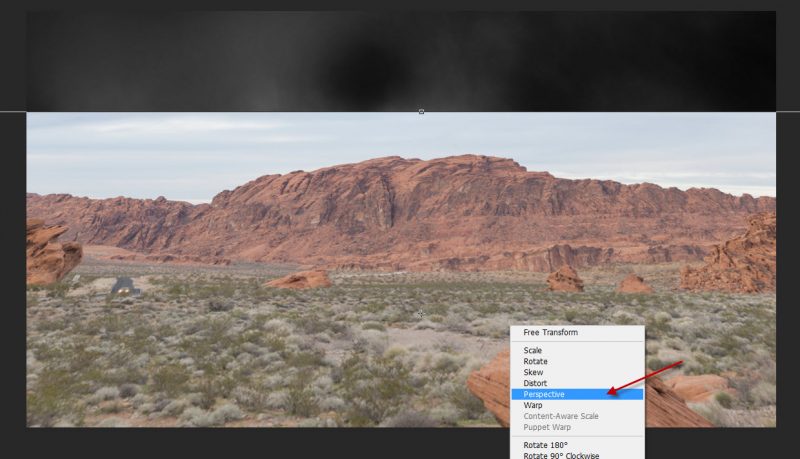Click the top-center transform handle
This screenshot has height=459, width=800.
coord(421,112)
